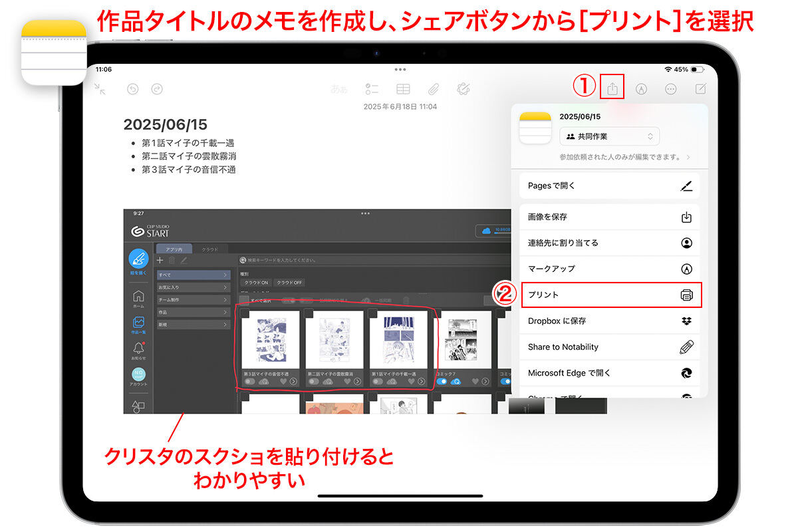Open 参加依頼された人のみが編集できます permissions link

(624, 158)
